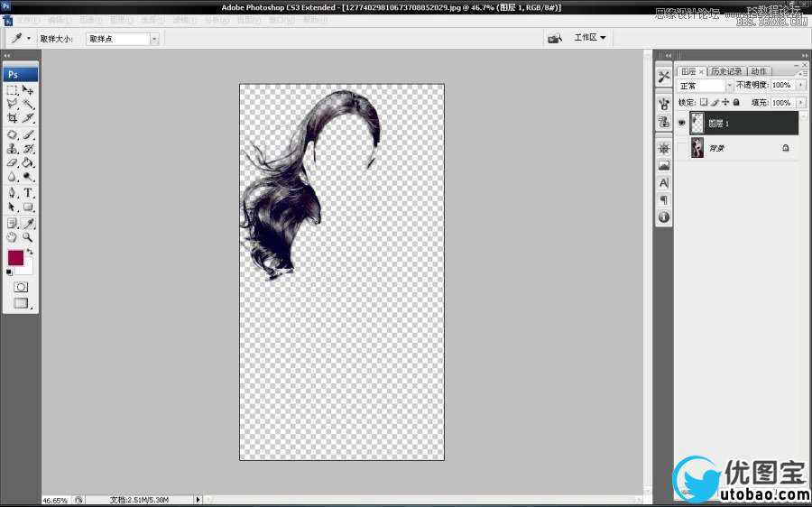This screenshot has width=812, height=507.
Task: Show the 背景 layer visibility box
Action: pyautogui.click(x=681, y=148)
